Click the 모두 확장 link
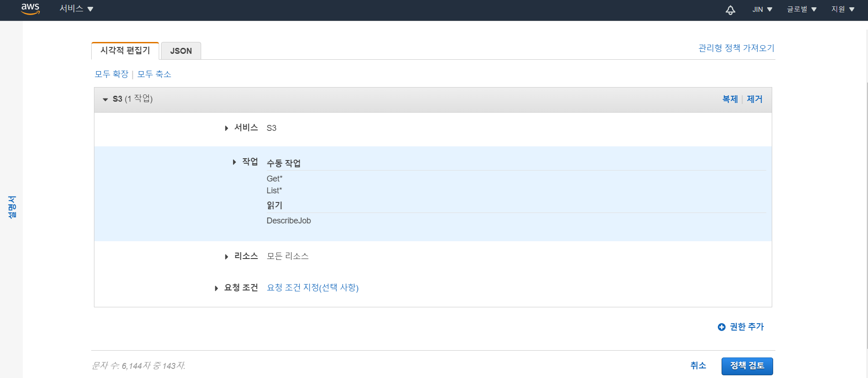 click(x=111, y=74)
